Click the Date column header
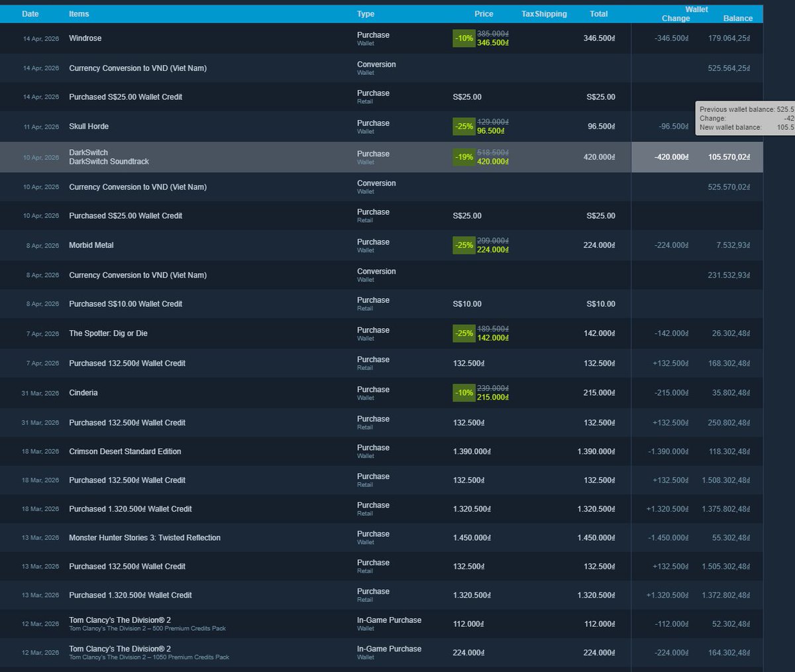 click(x=30, y=14)
